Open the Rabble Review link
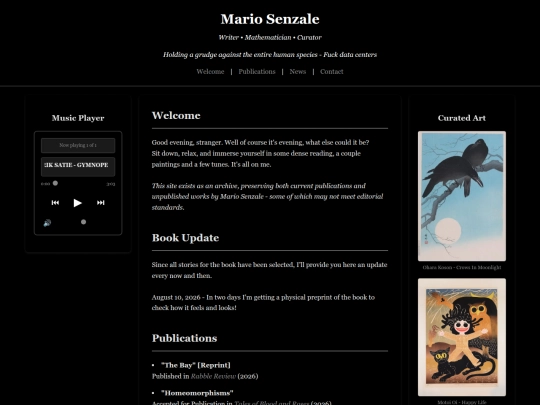The image size is (540, 405). (214, 376)
